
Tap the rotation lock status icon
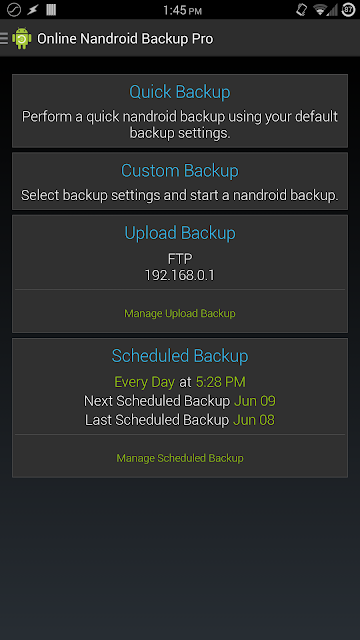click(302, 10)
